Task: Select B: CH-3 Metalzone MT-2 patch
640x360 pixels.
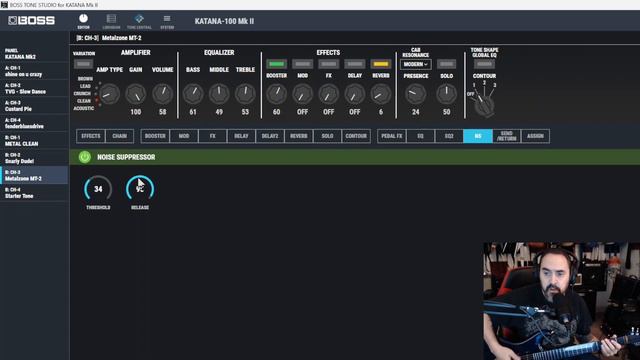Action: click(34, 176)
